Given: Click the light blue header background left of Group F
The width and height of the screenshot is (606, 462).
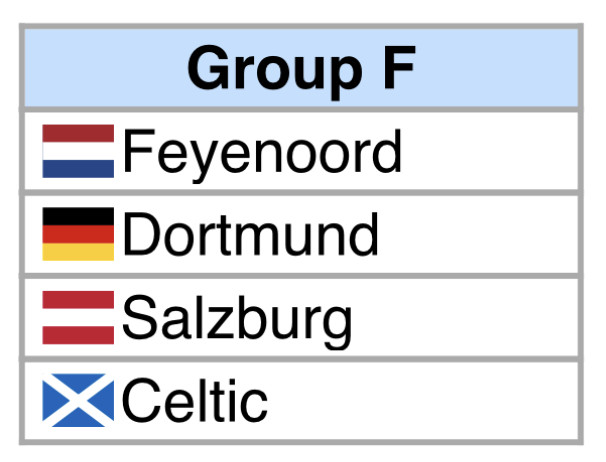Looking at the screenshot, I should click(100, 68).
